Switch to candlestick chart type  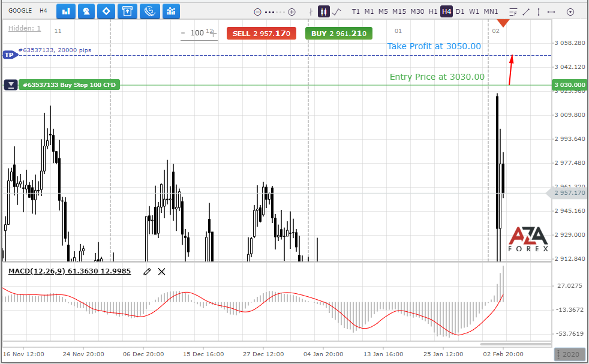[x=323, y=11]
